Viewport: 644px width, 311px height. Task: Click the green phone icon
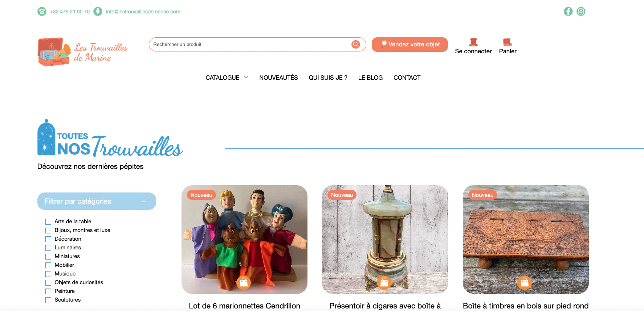[x=42, y=12]
